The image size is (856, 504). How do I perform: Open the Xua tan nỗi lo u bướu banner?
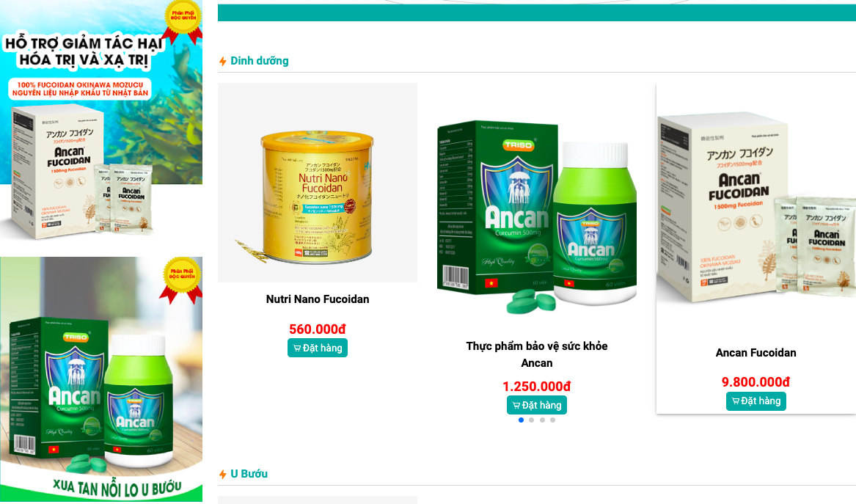101,379
